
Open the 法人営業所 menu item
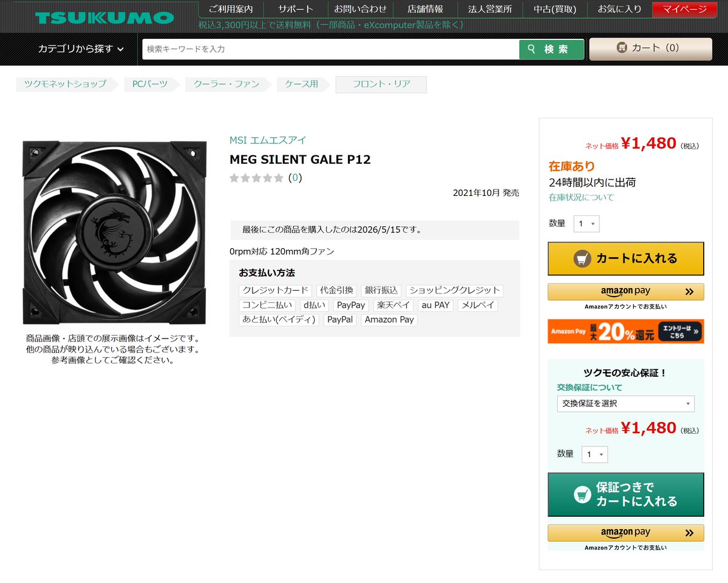[490, 9]
